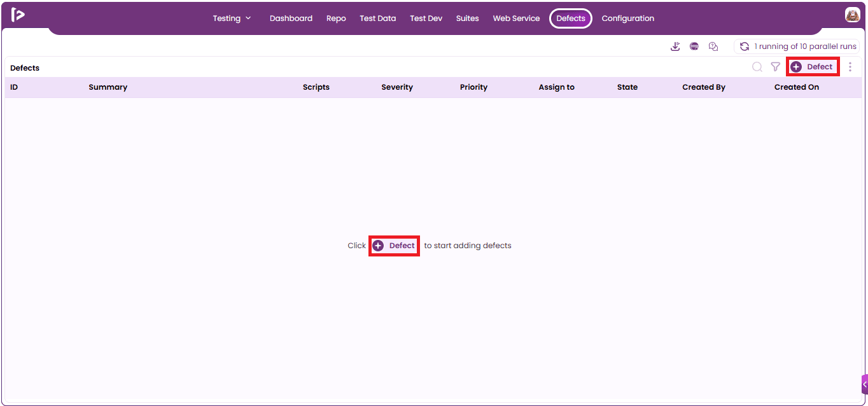868x406 pixels.
Task: Open the user profile avatar
Action: click(852, 15)
